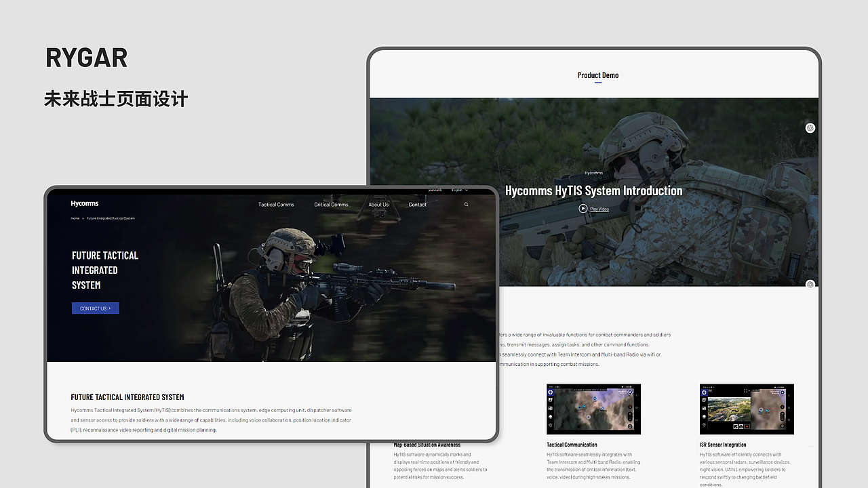The height and width of the screenshot is (488, 868).
Task: Click the Hycomms logo in the header
Action: (85, 203)
